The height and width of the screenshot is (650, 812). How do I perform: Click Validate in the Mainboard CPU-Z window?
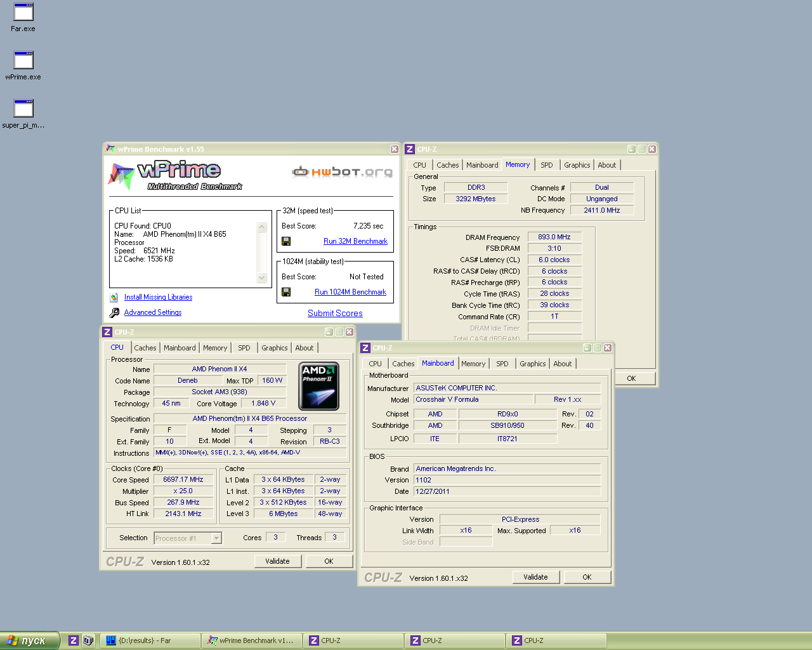tap(535, 577)
